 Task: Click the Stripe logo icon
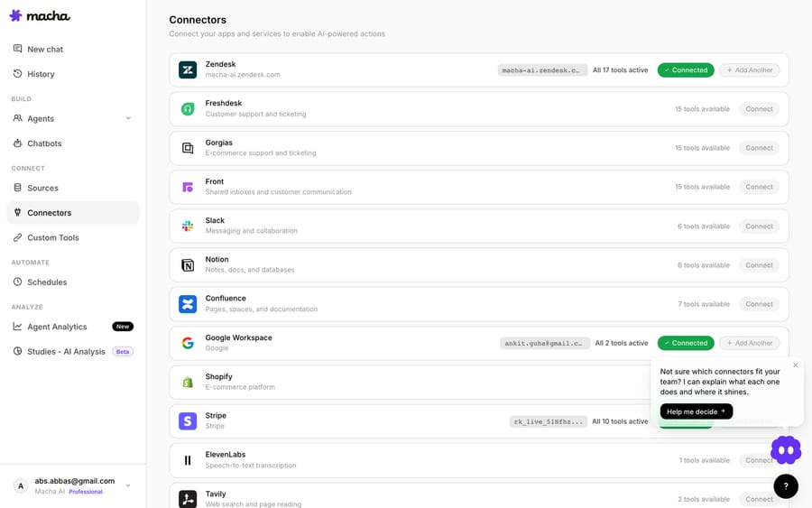point(188,421)
